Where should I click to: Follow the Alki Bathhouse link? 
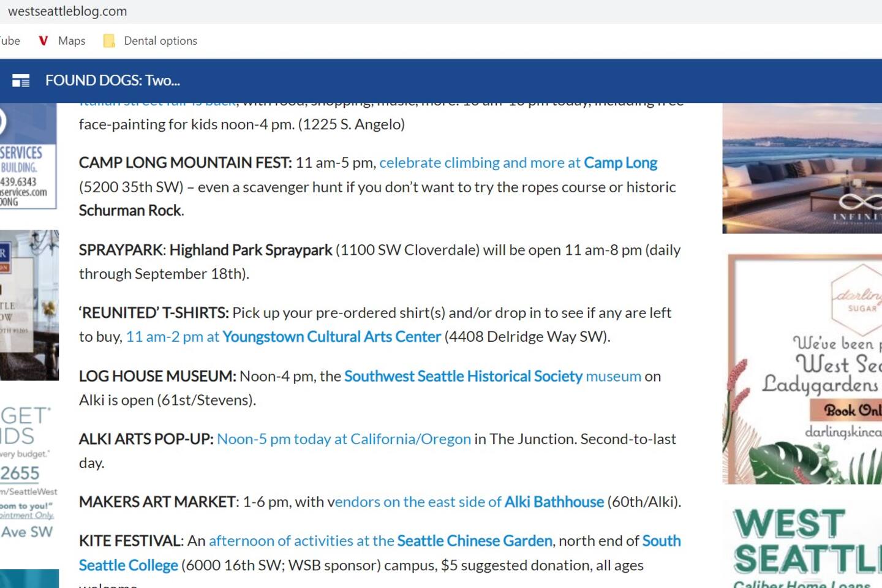[x=554, y=502]
